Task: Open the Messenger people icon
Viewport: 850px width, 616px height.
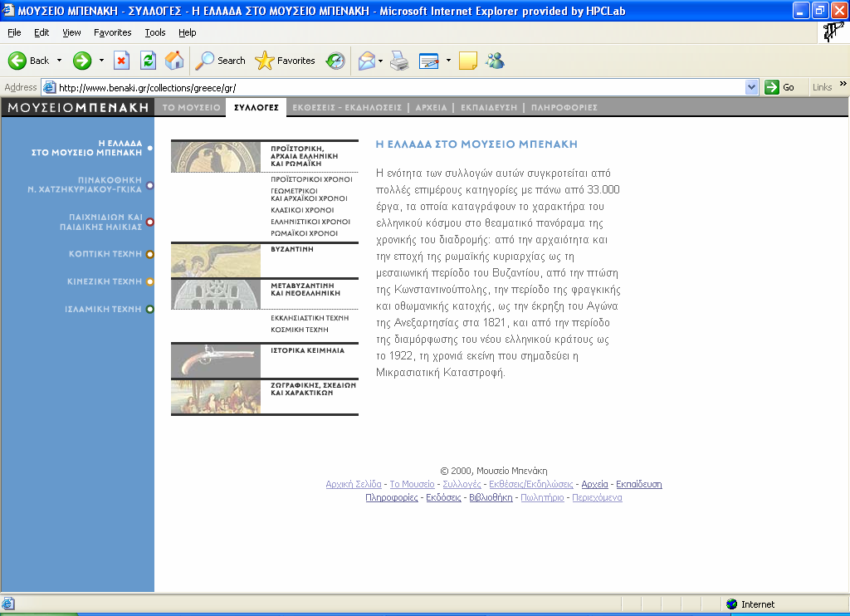Action: (x=495, y=61)
